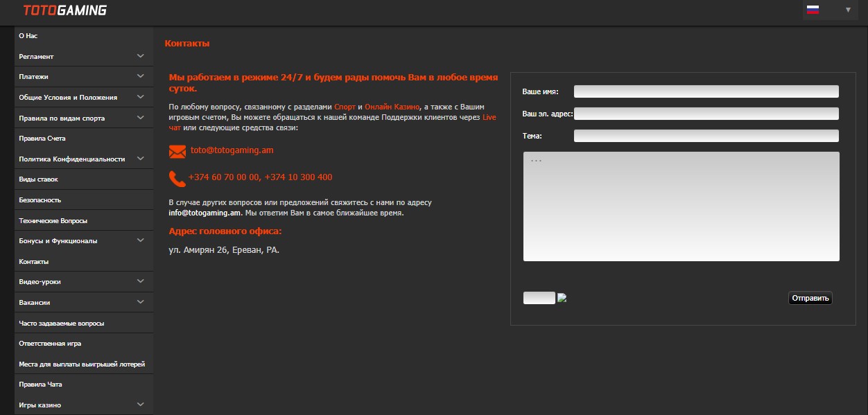This screenshot has height=415, width=868.
Task: Focus the small captcha code field
Action: (x=539, y=298)
